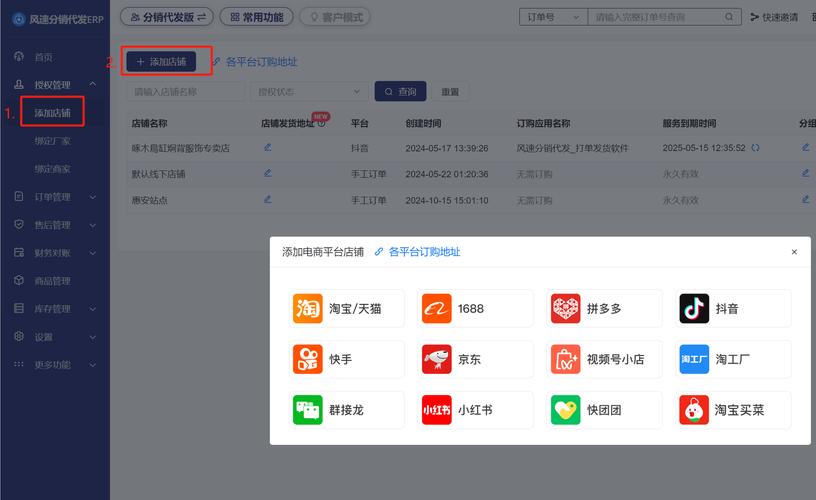Focus the 请输入店铺名称 input field
This screenshot has width=816, height=500.
pyautogui.click(x=185, y=92)
